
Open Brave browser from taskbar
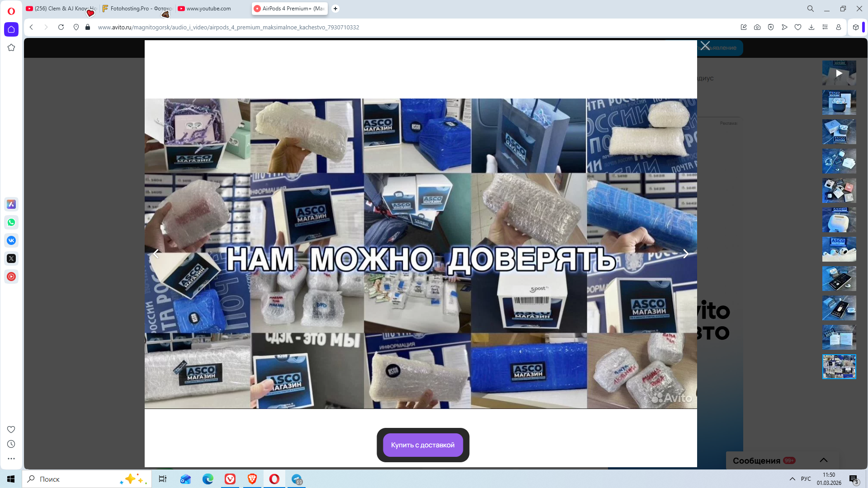(x=252, y=479)
